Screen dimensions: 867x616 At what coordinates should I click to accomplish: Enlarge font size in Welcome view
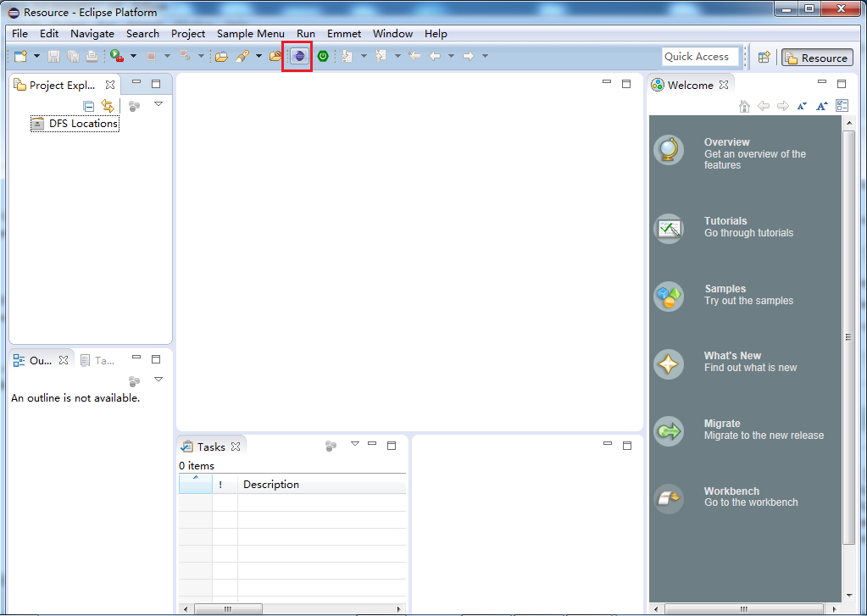click(x=822, y=106)
